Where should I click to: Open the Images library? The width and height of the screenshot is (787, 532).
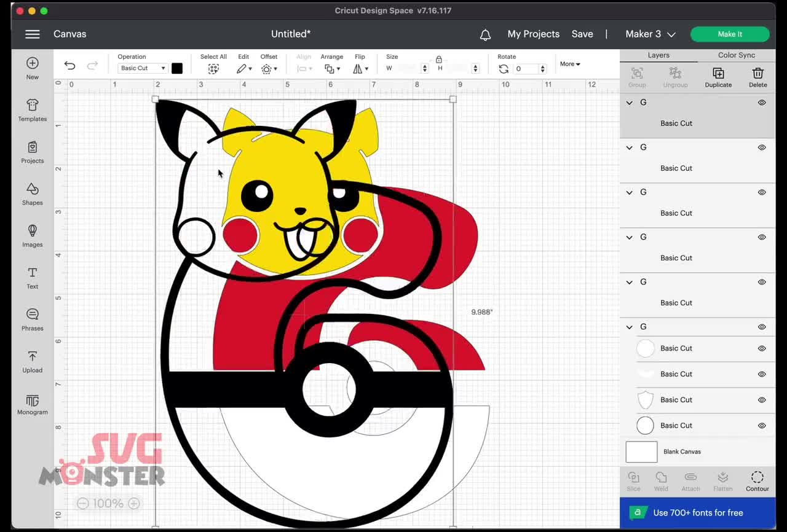(32, 237)
